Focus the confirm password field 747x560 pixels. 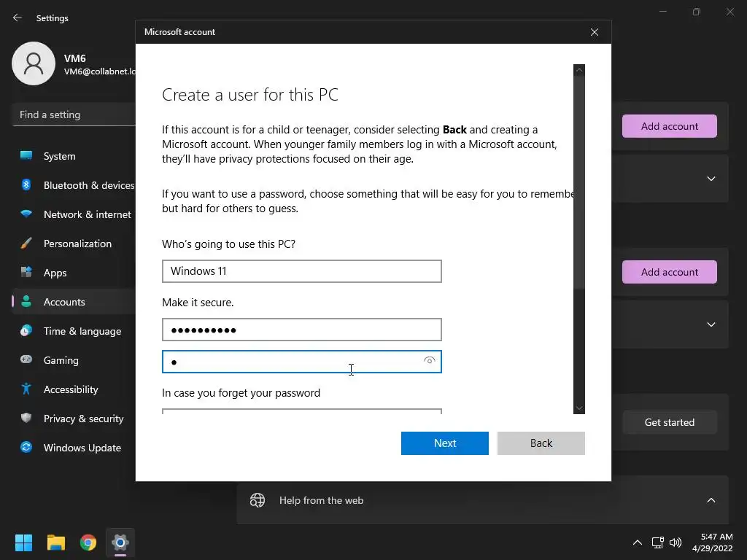point(301,362)
